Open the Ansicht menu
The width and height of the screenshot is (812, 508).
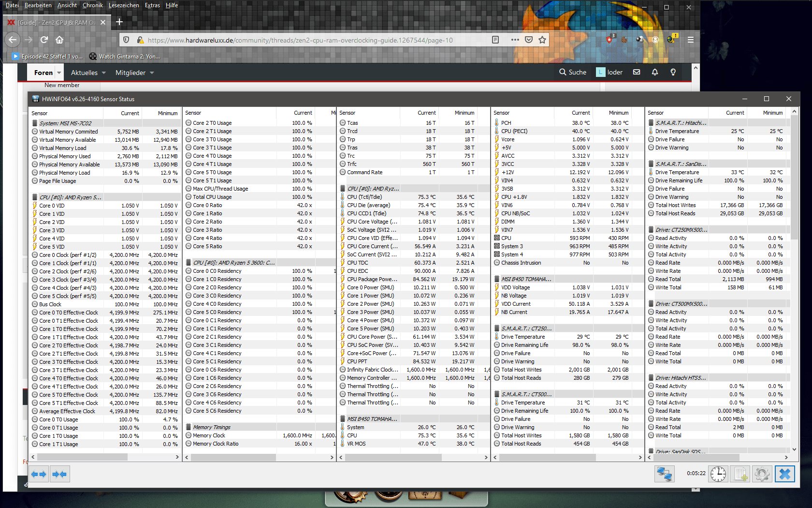67,5
